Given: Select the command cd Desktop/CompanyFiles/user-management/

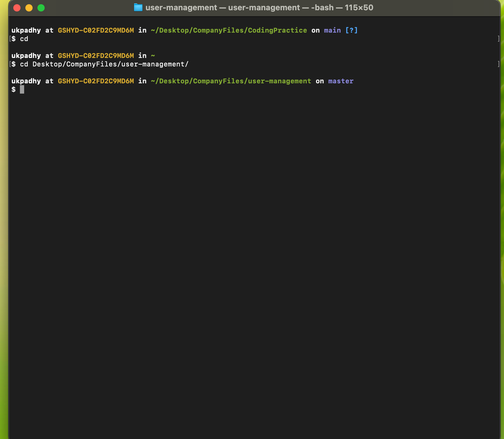Looking at the screenshot, I should (x=104, y=64).
